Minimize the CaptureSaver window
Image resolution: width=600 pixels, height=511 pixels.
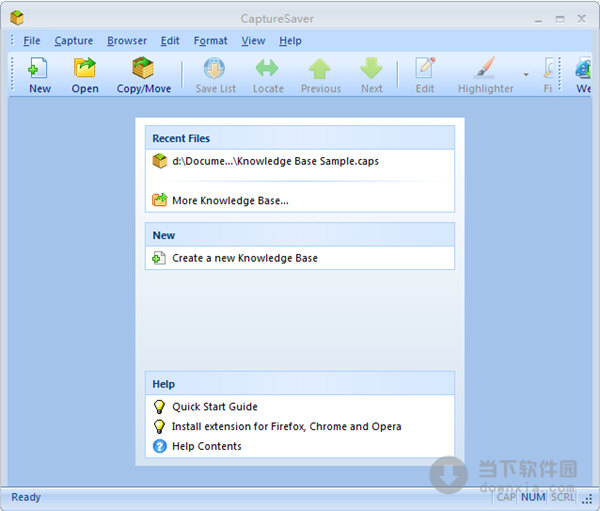pos(538,19)
